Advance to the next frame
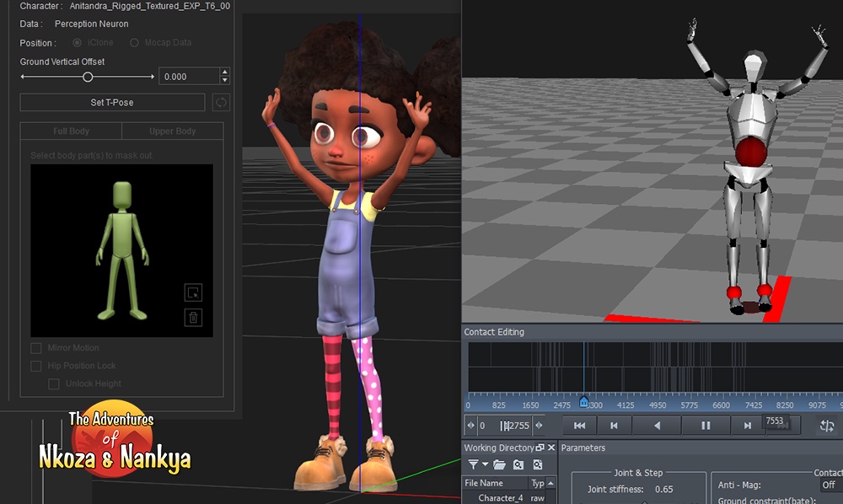Screen dimensions: 843x504 (x=747, y=426)
